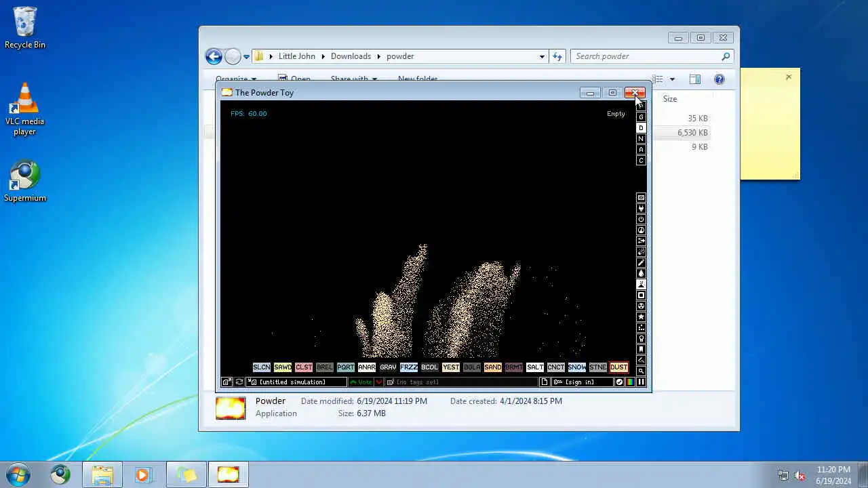Screen dimensions: 868x488
Task: Select the PQRT element swatch
Action: [x=346, y=367]
